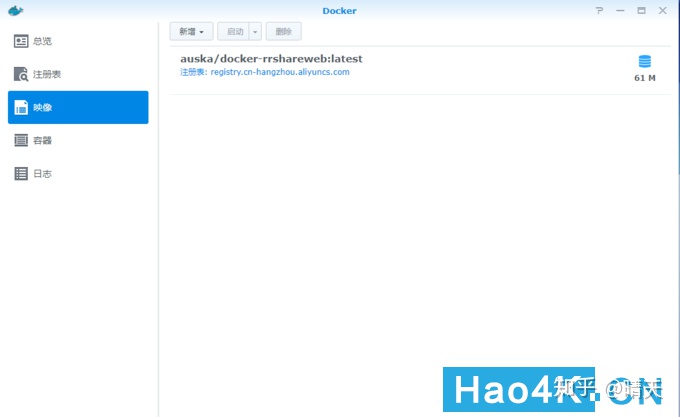The image size is (680, 417).
Task: Click the blue database icon above 61 M
Action: click(x=644, y=62)
